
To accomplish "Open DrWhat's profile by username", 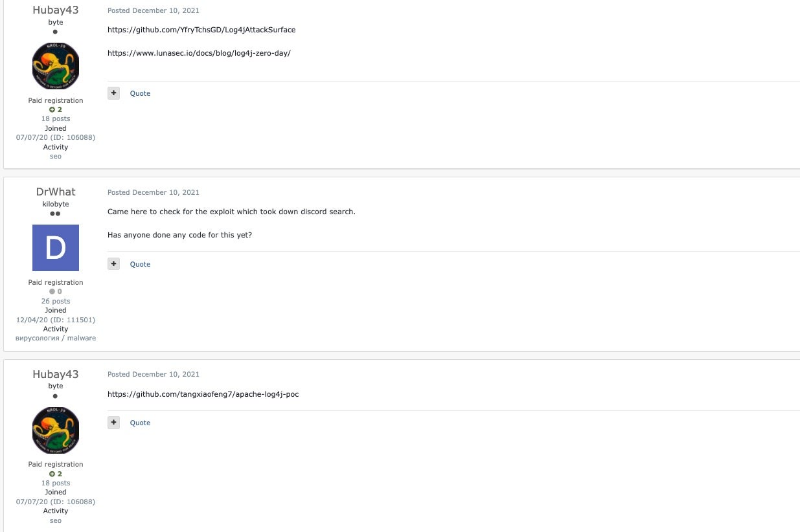I will (x=56, y=192).
